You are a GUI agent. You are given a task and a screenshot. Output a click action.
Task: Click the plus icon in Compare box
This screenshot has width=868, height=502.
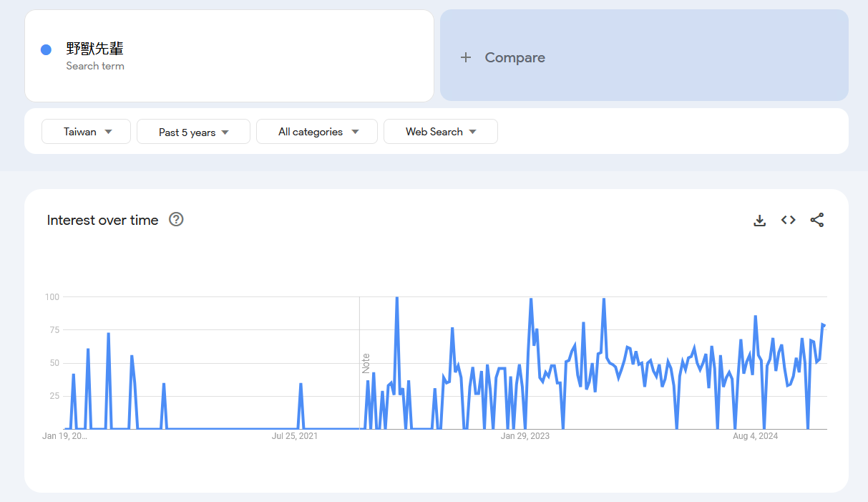point(466,58)
